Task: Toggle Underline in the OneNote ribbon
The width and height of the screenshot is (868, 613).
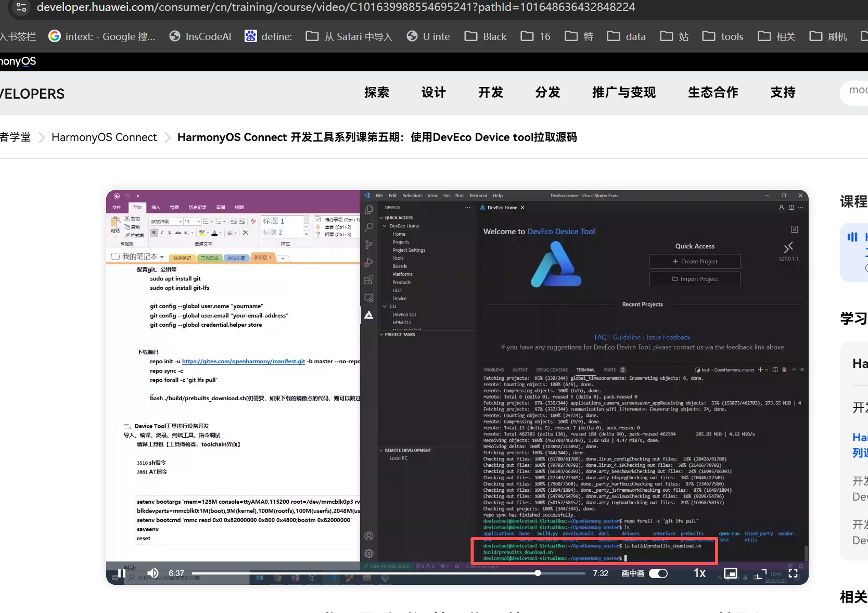Action: pyautogui.click(x=170, y=233)
